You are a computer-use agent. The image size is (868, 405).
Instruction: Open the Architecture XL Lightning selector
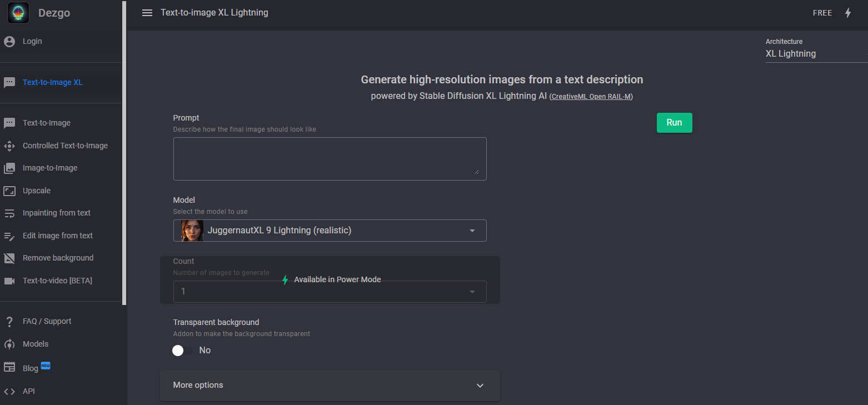(x=817, y=54)
